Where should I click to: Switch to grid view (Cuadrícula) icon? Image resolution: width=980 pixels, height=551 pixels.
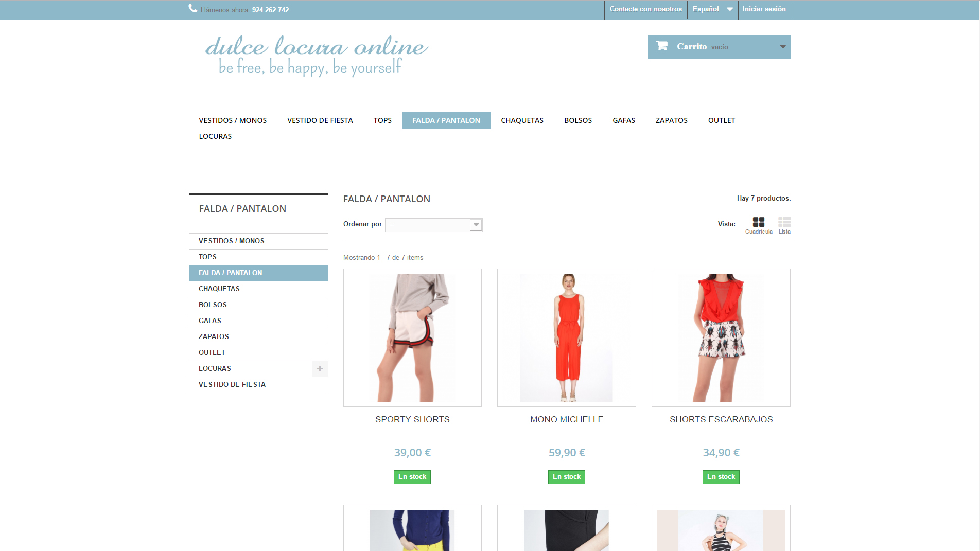coord(758,222)
